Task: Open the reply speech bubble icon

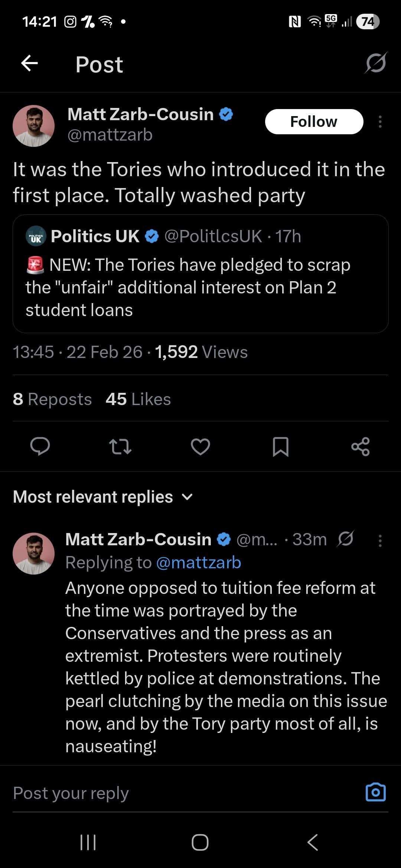Action: pyautogui.click(x=40, y=446)
